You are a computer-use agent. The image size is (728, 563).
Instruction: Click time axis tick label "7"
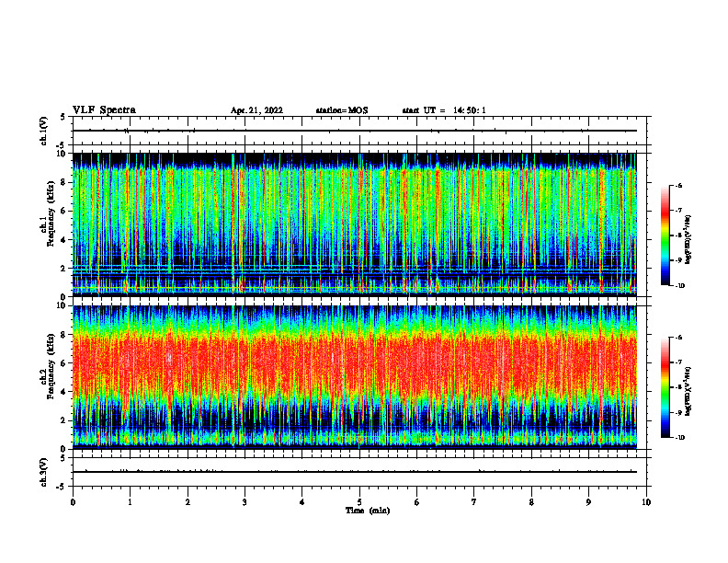474,502
